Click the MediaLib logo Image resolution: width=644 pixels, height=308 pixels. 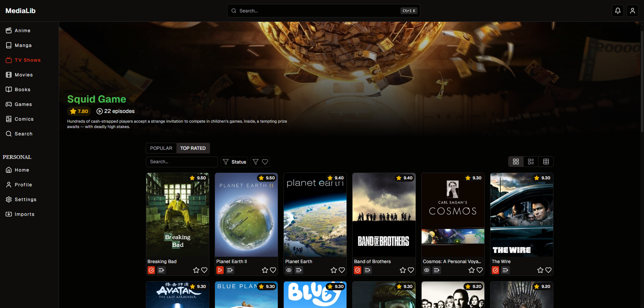(x=20, y=11)
